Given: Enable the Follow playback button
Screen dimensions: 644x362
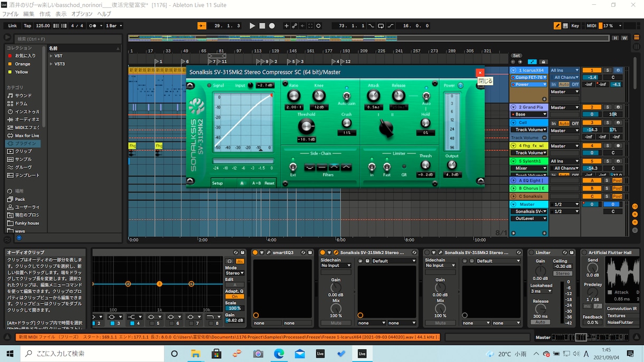Looking at the screenshot, I should click(202, 25).
